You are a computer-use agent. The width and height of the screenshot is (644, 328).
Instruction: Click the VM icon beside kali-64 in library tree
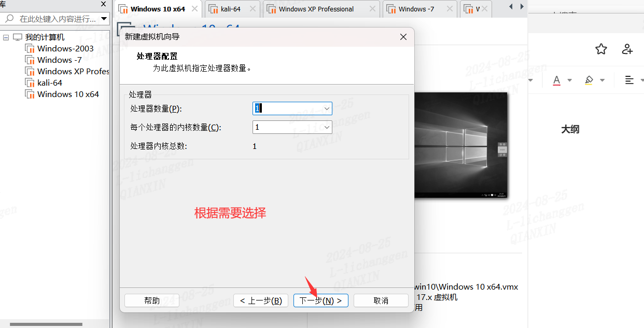[30, 83]
